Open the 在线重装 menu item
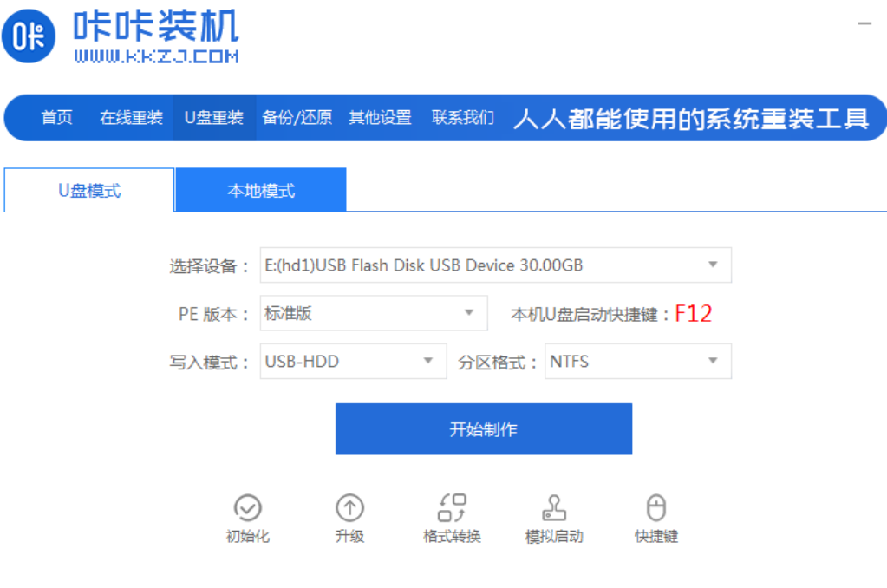 [131, 118]
